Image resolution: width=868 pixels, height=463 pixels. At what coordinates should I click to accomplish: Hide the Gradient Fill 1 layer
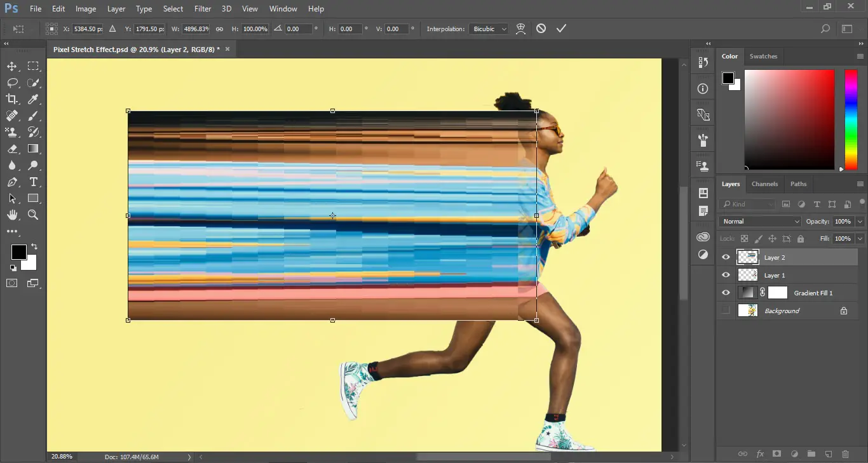click(x=725, y=293)
